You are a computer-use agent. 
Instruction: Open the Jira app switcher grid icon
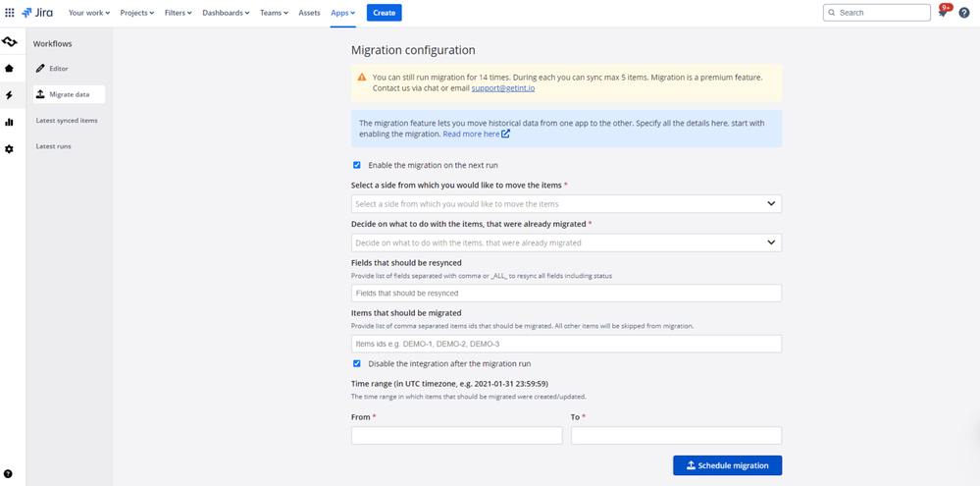coord(10,13)
